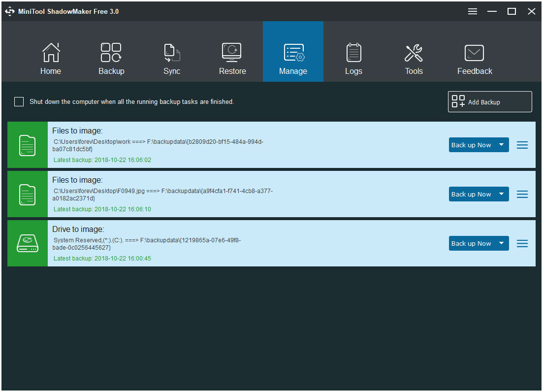Back up the System Reserved drive task now
Viewport: 543px width, 392px height.
[471, 243]
